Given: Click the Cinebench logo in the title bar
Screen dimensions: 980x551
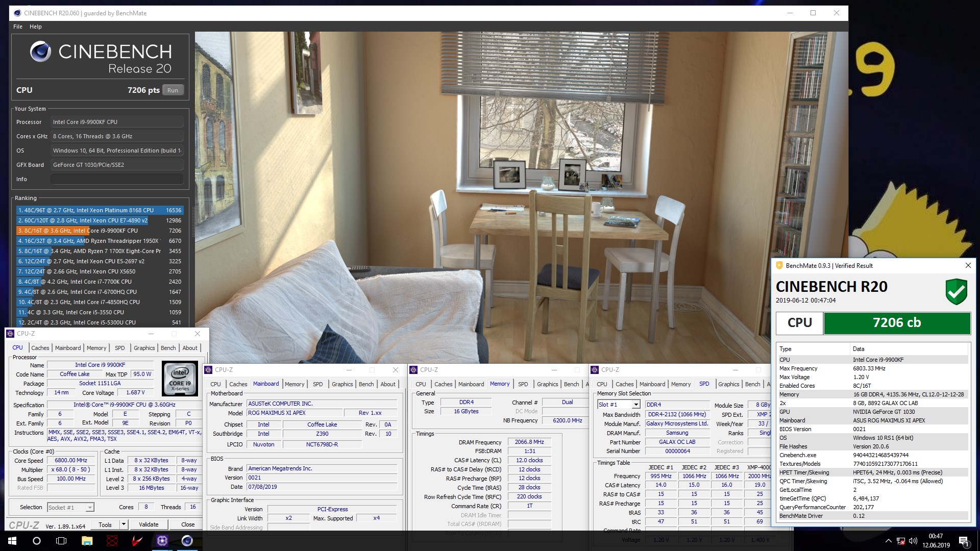Looking at the screenshot, I should (17, 13).
